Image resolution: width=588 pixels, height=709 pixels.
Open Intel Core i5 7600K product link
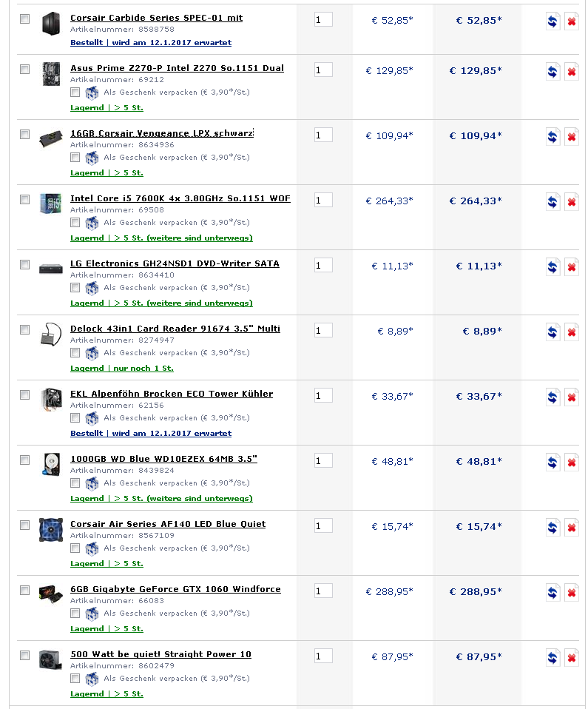[x=180, y=198]
